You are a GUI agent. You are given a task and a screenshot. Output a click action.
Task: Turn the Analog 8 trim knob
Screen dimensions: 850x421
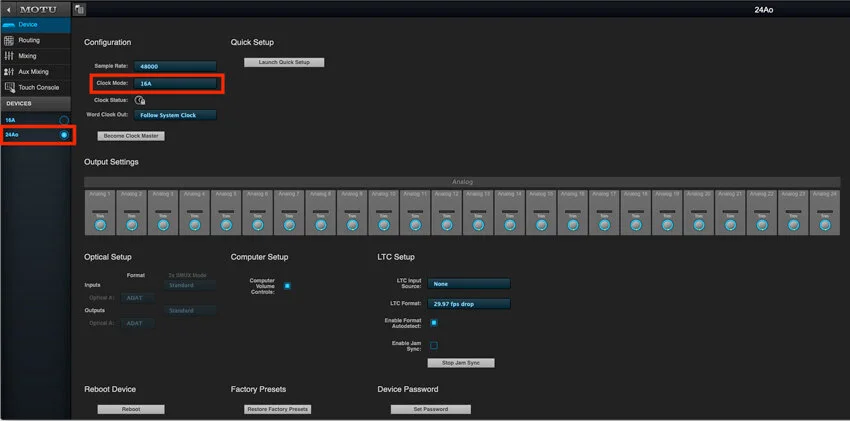click(321, 225)
